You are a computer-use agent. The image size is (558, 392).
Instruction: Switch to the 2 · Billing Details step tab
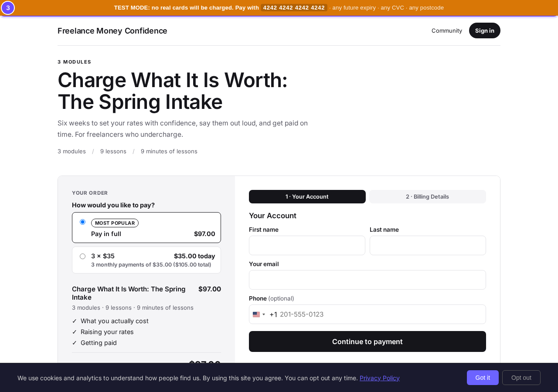(428, 196)
